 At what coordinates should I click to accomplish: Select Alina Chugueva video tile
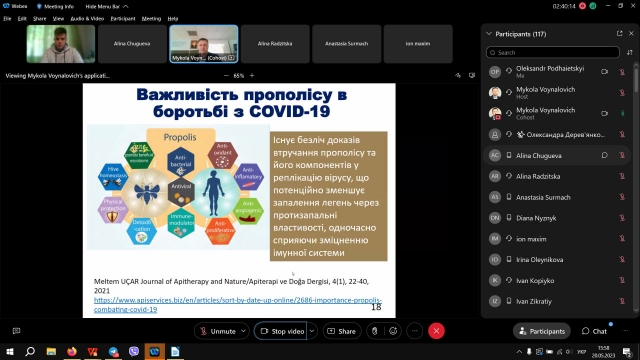(x=132, y=44)
